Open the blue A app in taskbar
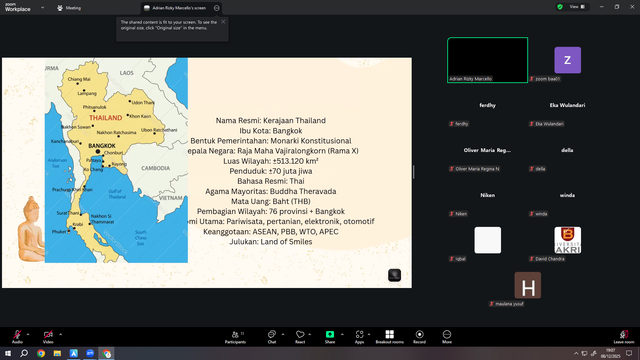The image size is (640, 360). coord(73,353)
